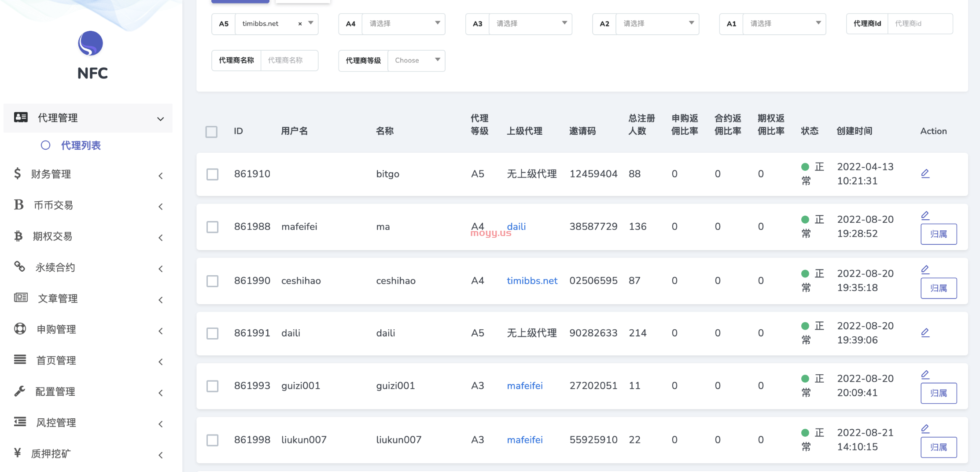Toggle the select-all header checkbox

coord(211,132)
